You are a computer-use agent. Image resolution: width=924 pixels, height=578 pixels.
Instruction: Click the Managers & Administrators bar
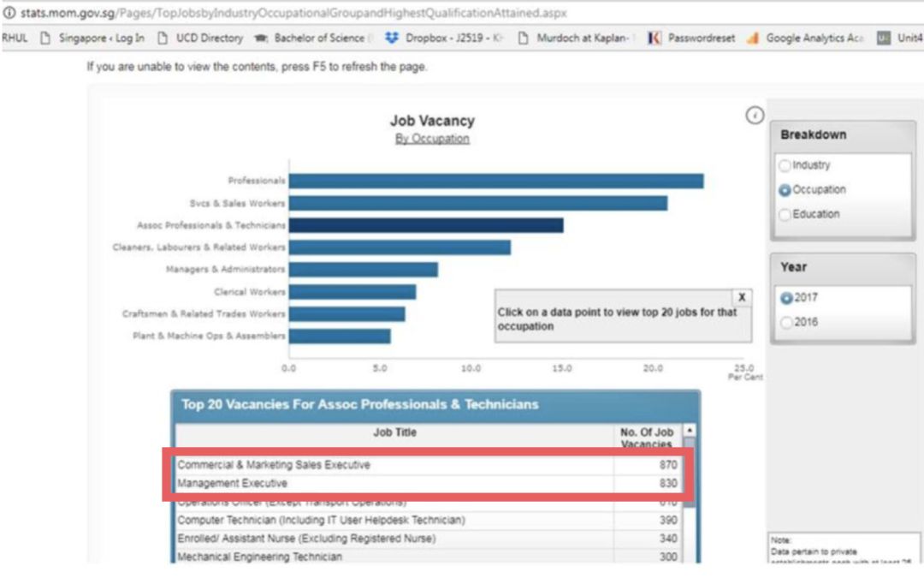363,270
